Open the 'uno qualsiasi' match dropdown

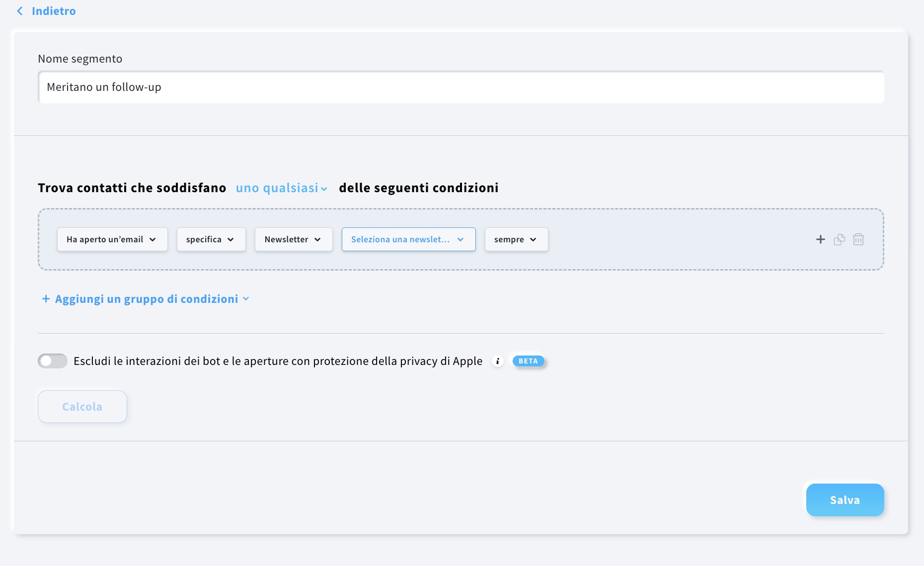[281, 188]
